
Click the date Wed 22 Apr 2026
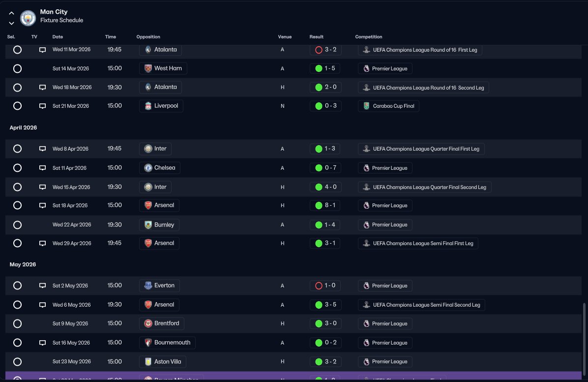pyautogui.click(x=72, y=224)
